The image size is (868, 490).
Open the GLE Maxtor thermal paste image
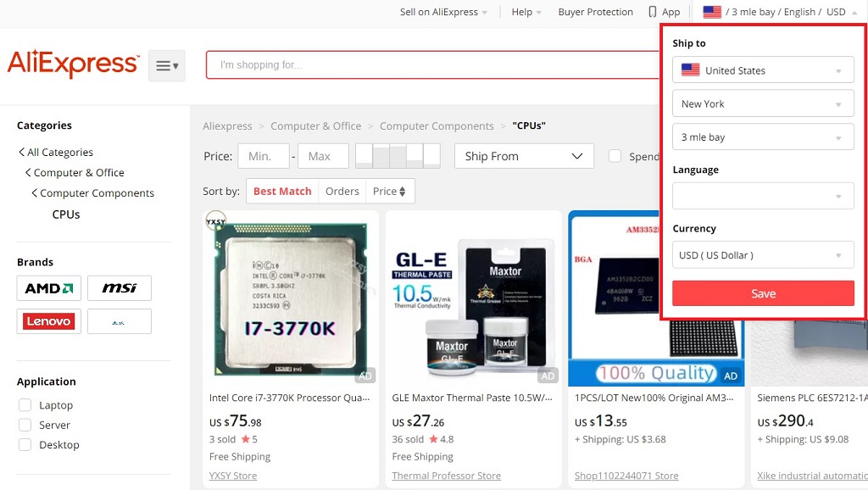tap(473, 298)
